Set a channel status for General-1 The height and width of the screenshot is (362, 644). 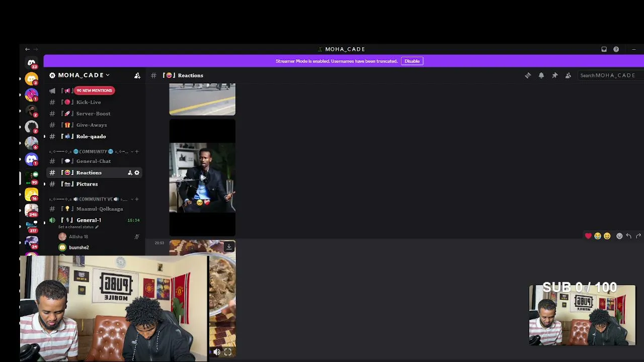(78, 227)
